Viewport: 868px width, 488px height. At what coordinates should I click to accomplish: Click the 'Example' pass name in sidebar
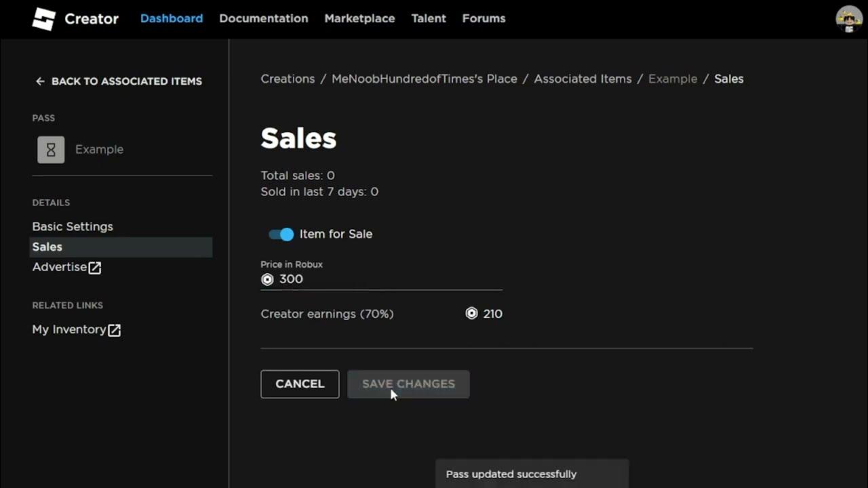99,150
